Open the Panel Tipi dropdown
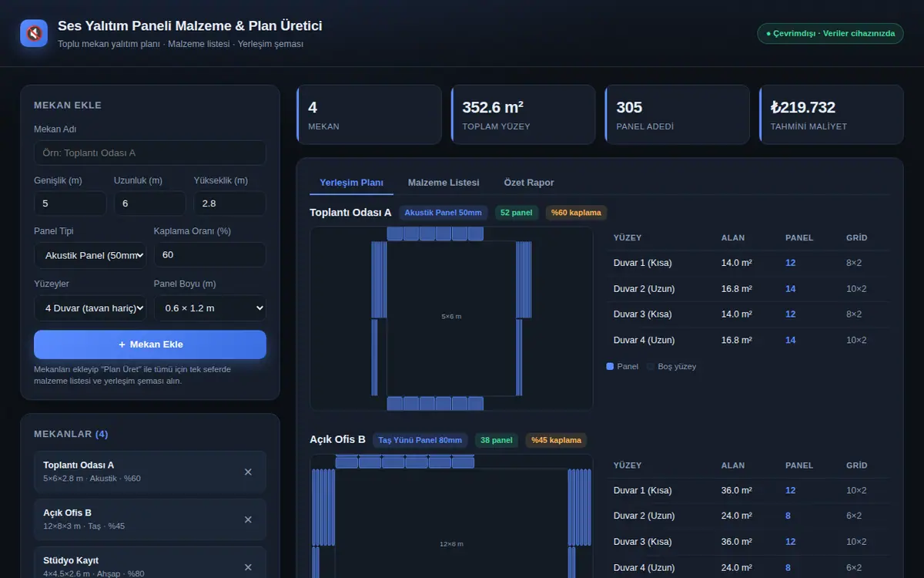The height and width of the screenshot is (578, 924). point(90,255)
